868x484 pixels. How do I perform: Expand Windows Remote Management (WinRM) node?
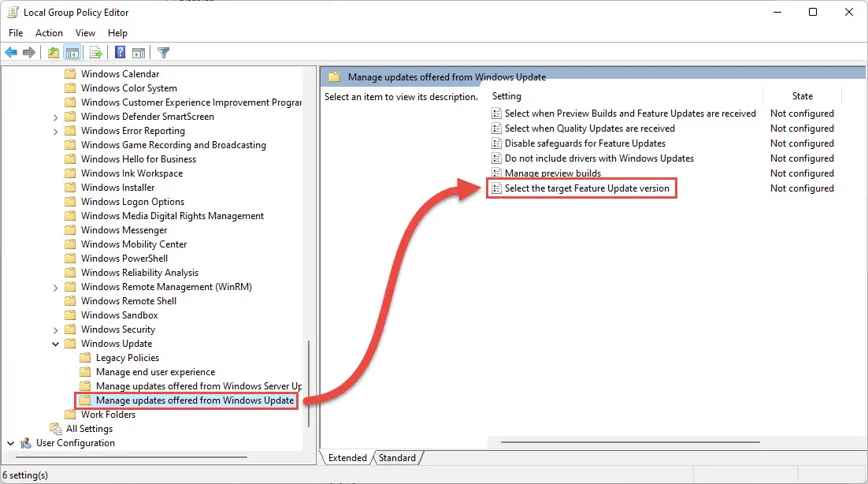click(x=55, y=288)
